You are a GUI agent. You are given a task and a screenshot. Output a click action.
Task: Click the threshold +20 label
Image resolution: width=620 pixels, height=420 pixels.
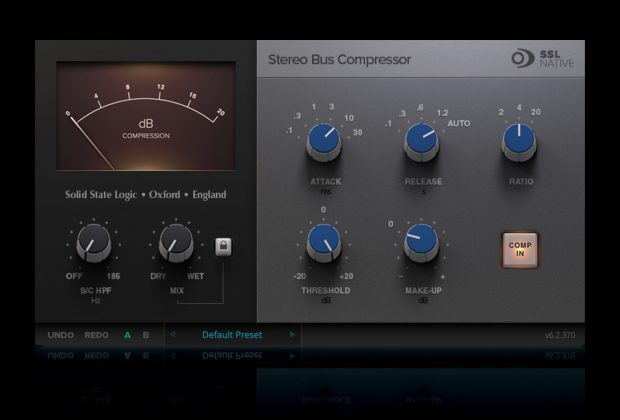[346, 276]
